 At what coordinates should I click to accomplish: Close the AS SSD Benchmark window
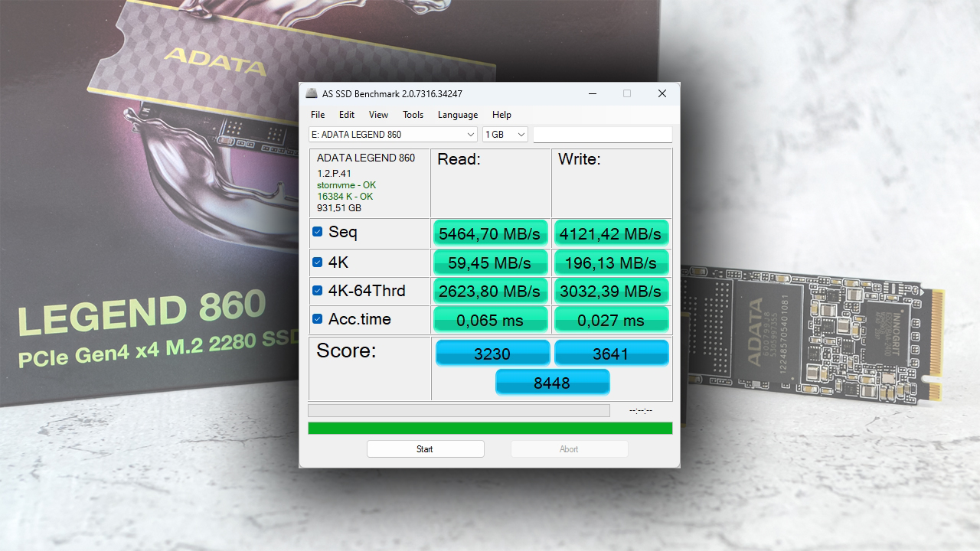(662, 93)
